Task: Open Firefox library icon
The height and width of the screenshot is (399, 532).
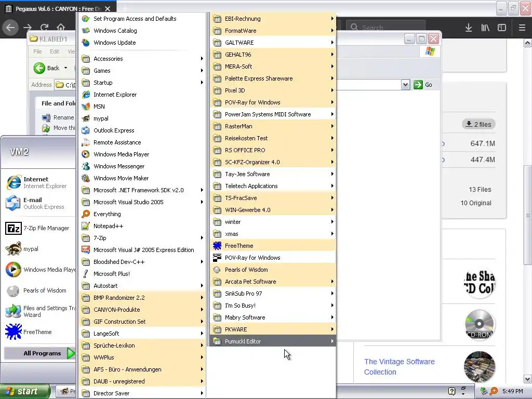Action: (485, 28)
